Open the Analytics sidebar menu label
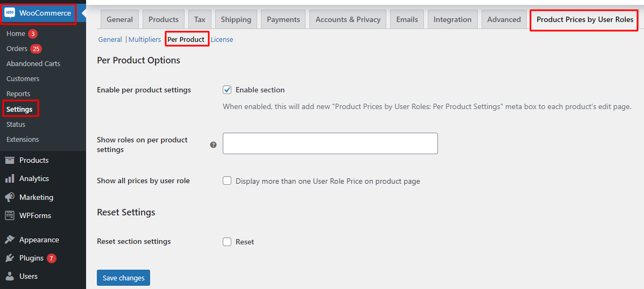This screenshot has width=644, height=289. [34, 179]
